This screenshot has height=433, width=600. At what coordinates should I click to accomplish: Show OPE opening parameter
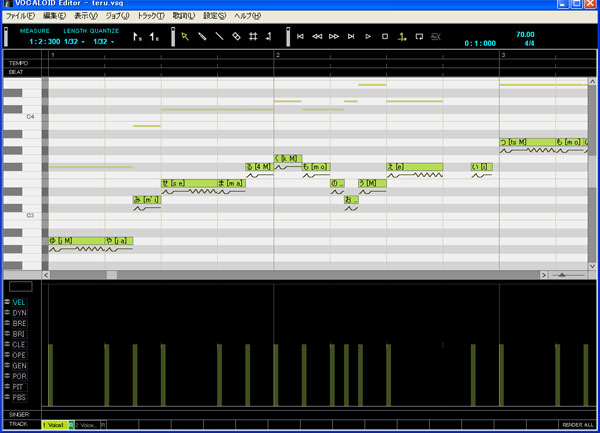(19, 355)
